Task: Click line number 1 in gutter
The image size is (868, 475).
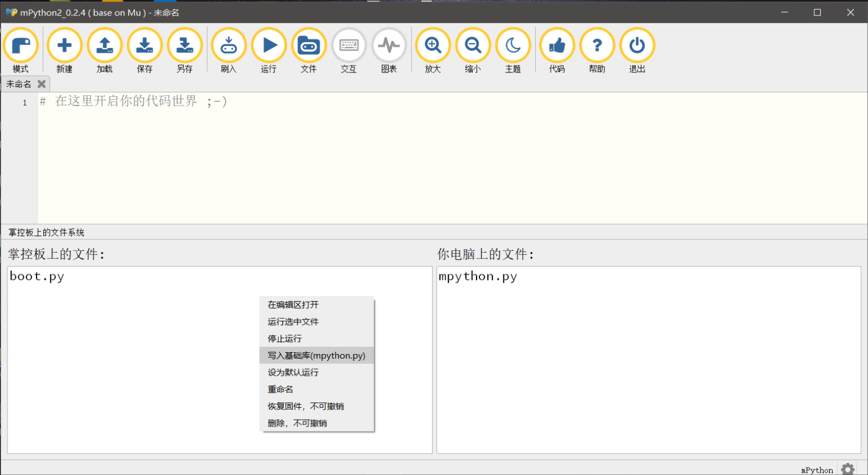Action: [25, 103]
